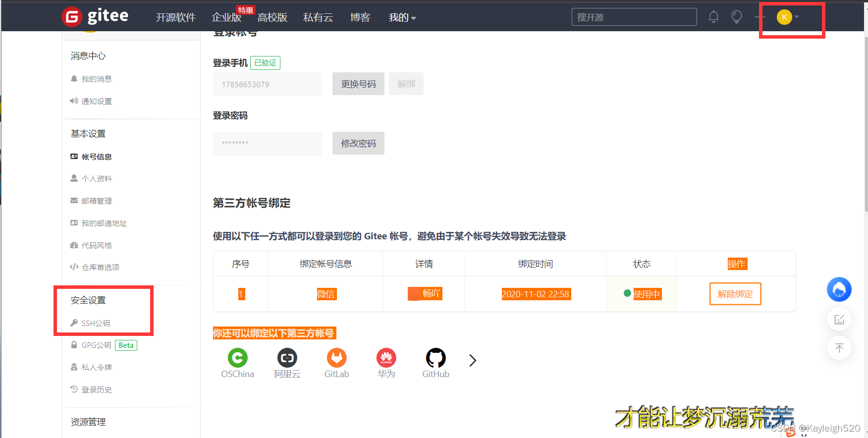Show more third-party accounts with the arrow
Viewport: 868px width, 438px height.
click(473, 360)
